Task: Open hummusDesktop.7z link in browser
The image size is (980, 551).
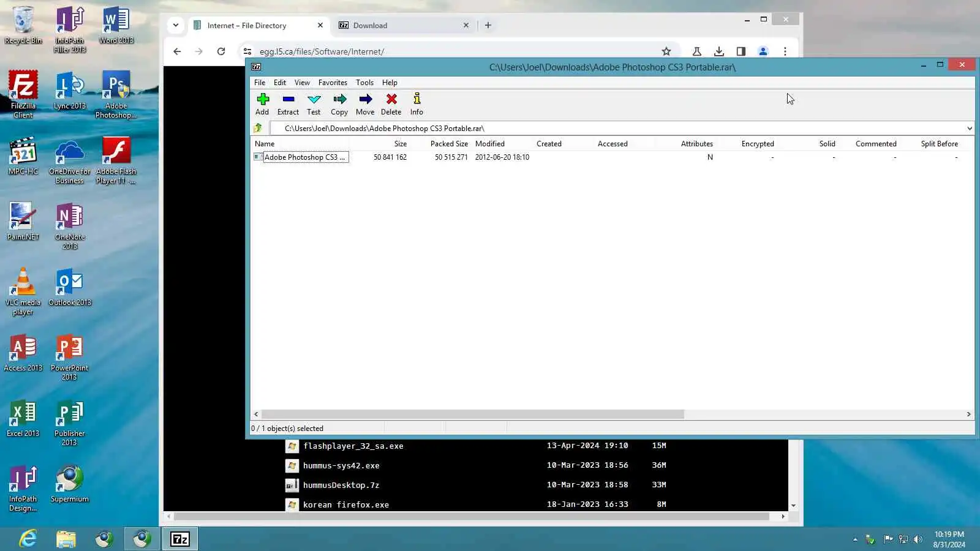Action: 341,485
